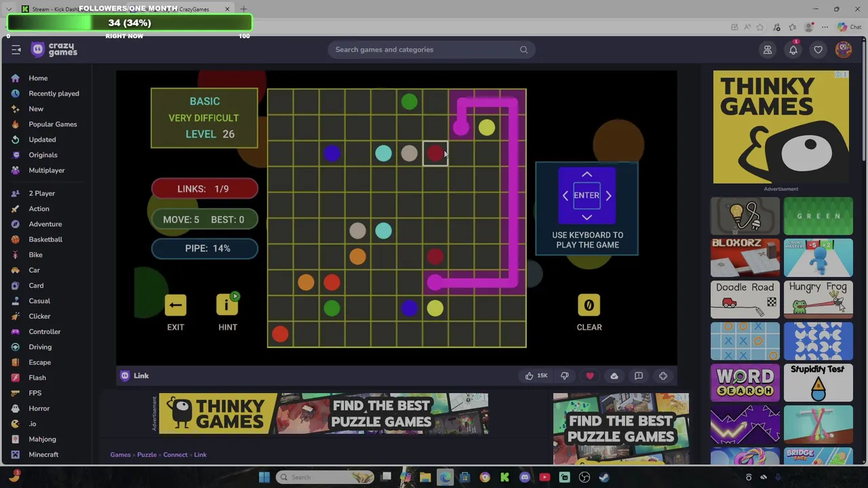868x488 pixels.
Task: Open Originals category
Action: (43, 155)
